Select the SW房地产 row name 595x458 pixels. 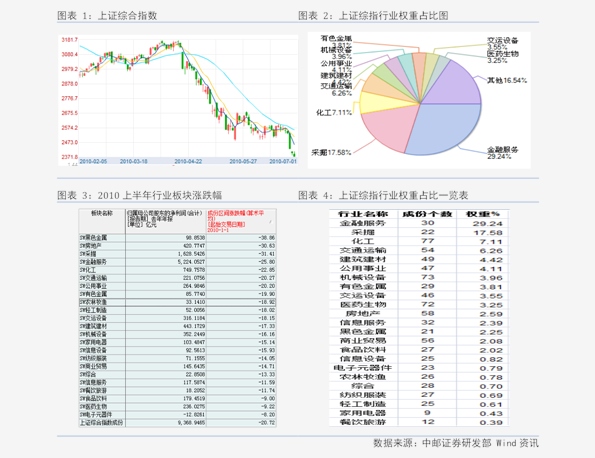(91, 246)
